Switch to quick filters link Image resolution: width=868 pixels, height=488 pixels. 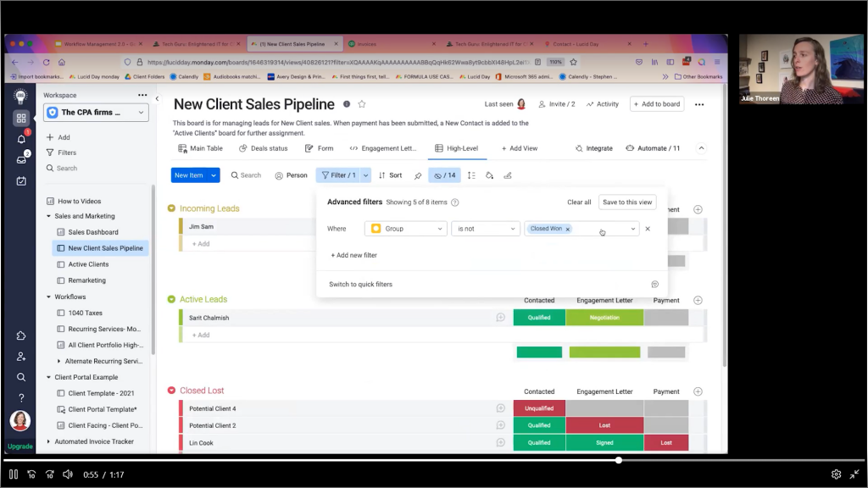click(360, 285)
